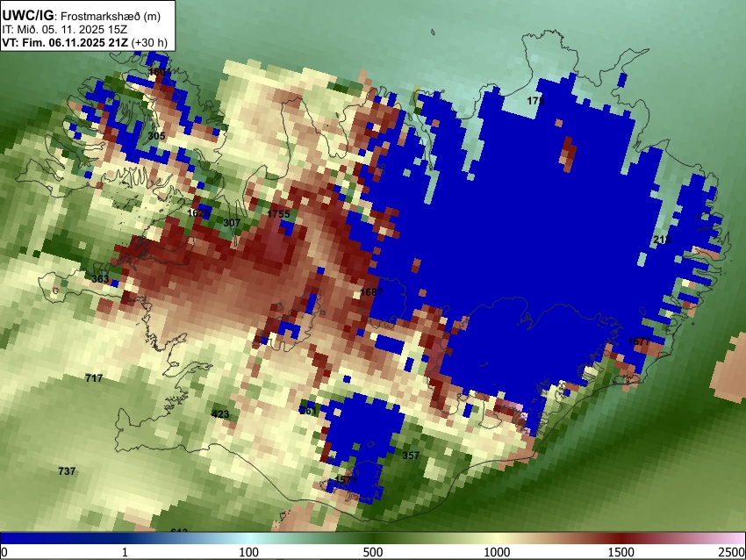Click the map value label 1755

click(278, 214)
